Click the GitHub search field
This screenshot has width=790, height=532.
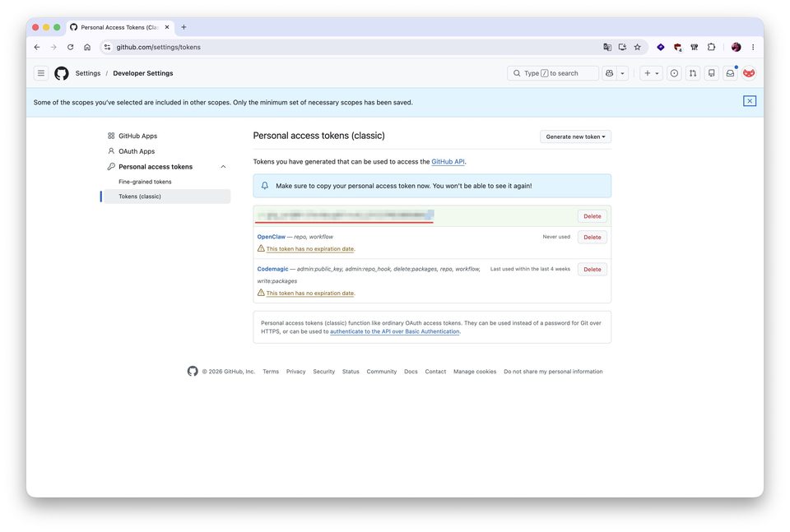553,73
